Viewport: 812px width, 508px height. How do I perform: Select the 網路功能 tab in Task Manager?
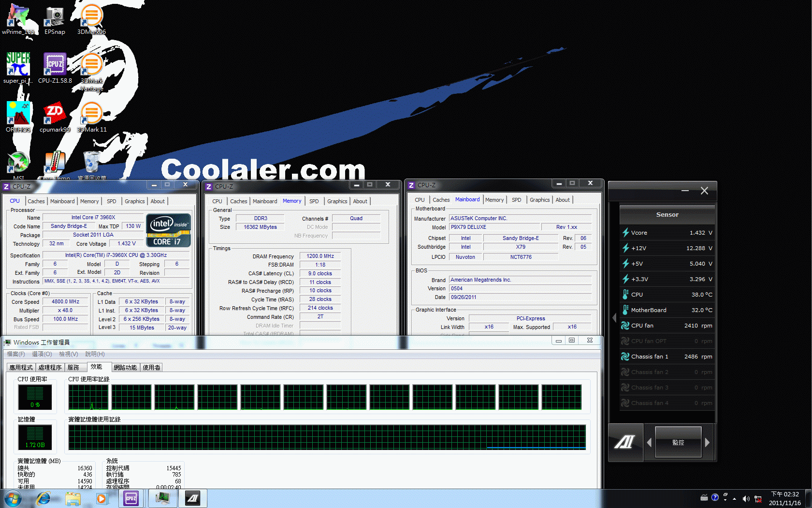pos(125,368)
